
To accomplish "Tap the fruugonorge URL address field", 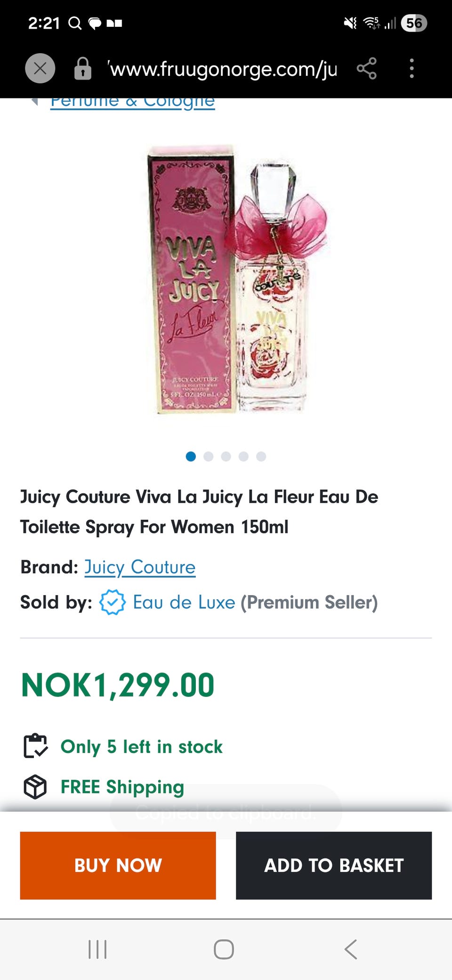I will pos(224,69).
